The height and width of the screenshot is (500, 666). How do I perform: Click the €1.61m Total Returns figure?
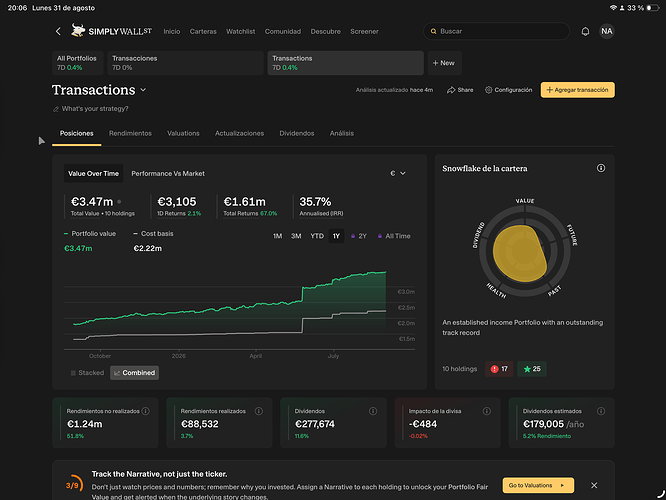click(244, 202)
